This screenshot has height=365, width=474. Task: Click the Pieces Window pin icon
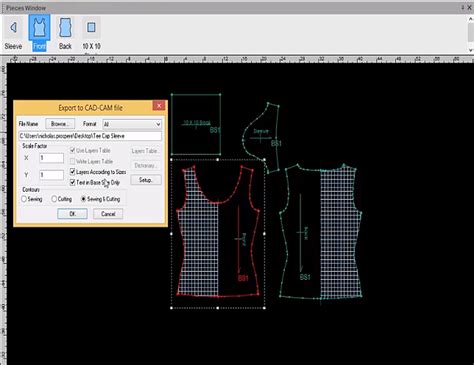(x=463, y=7)
